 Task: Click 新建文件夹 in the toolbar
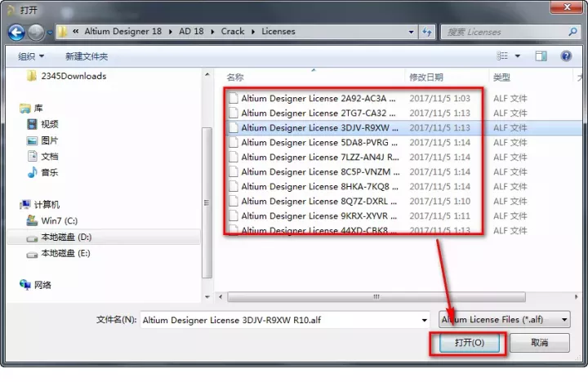[x=87, y=56]
